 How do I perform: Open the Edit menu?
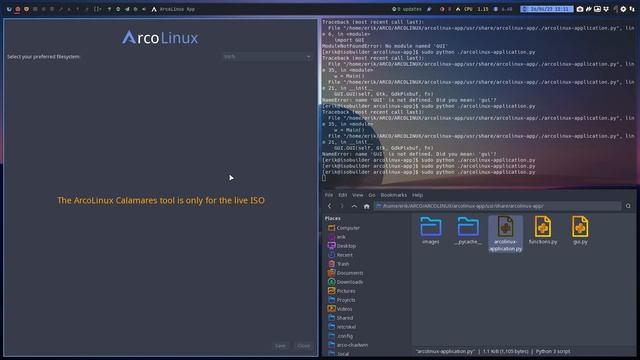(342, 195)
